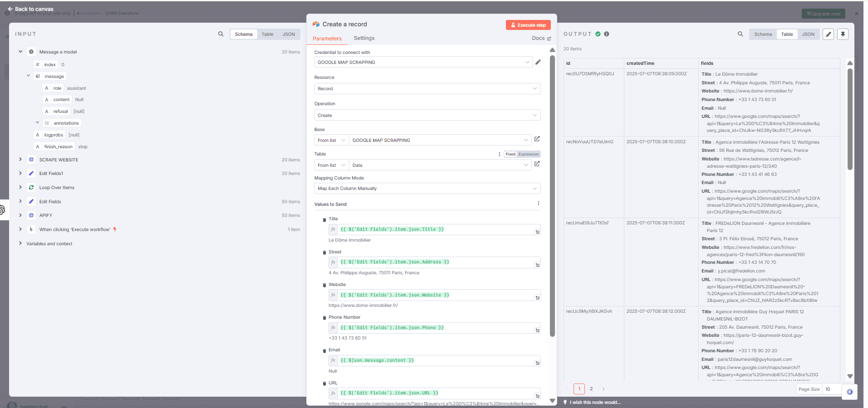
Task: Click the Execute step button
Action: (x=528, y=25)
